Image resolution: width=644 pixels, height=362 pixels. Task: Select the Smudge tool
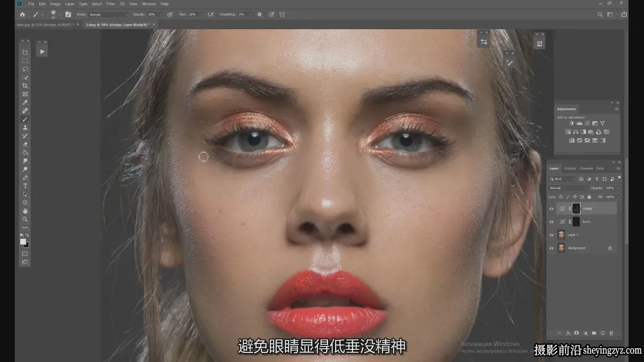25,161
